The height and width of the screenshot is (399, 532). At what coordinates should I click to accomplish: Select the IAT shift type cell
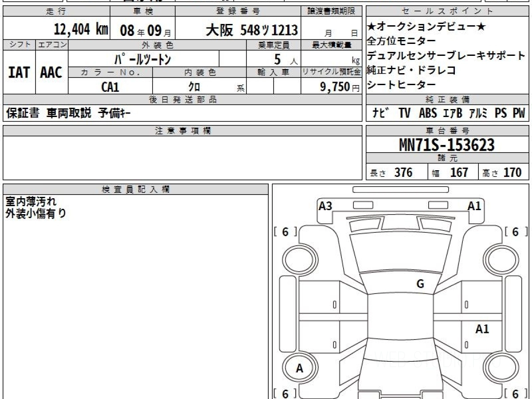click(19, 72)
